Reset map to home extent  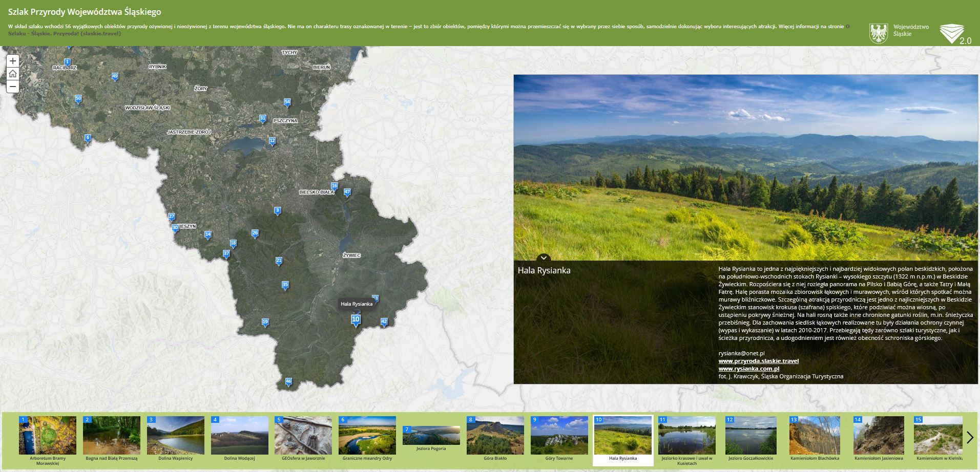13,74
